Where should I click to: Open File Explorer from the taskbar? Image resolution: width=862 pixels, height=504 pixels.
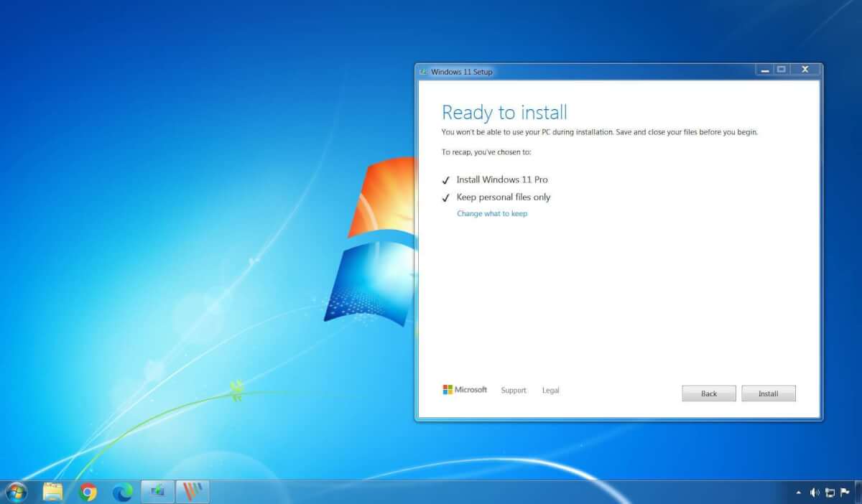tap(53, 492)
